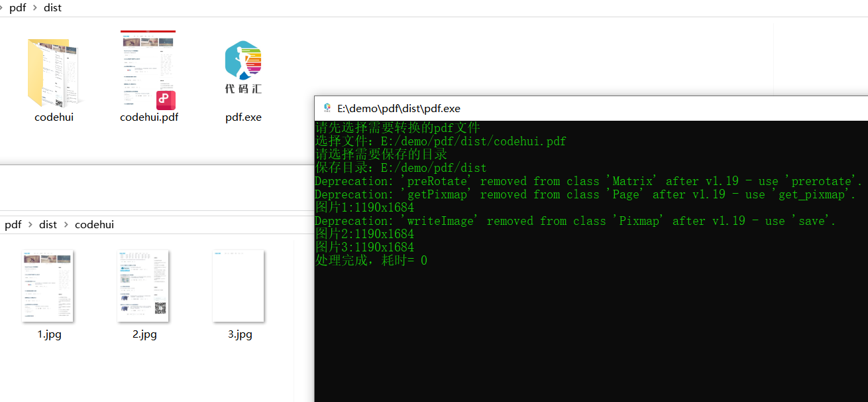Open the 2.jpg image thumbnail
This screenshot has height=402, width=868.
[143, 285]
